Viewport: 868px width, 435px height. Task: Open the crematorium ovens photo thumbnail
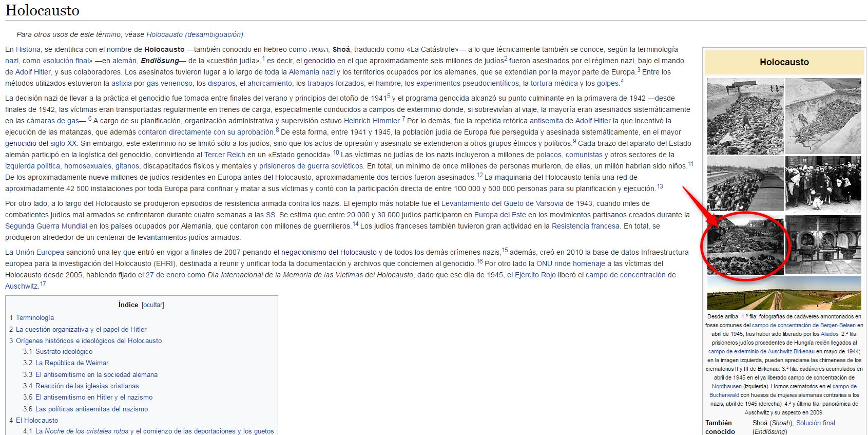823,245
